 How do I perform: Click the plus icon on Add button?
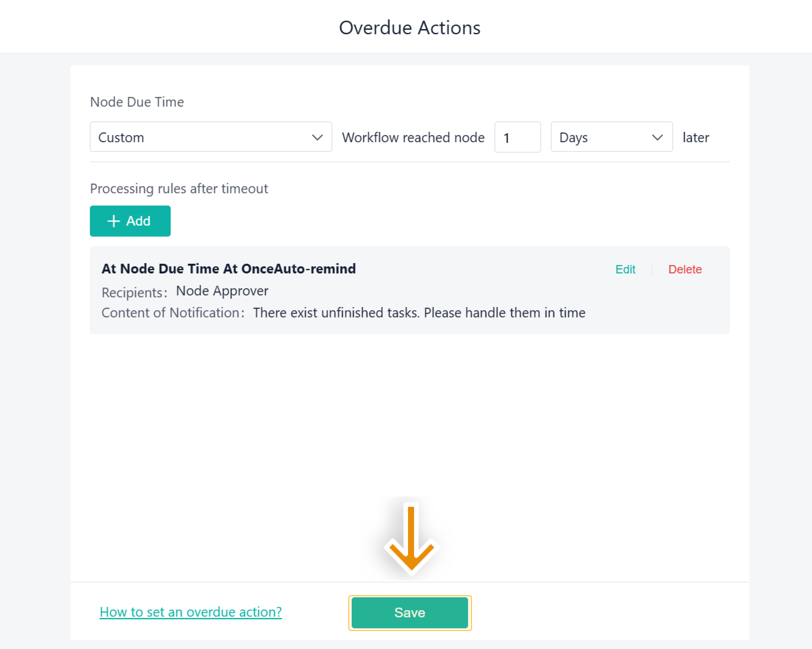114,221
